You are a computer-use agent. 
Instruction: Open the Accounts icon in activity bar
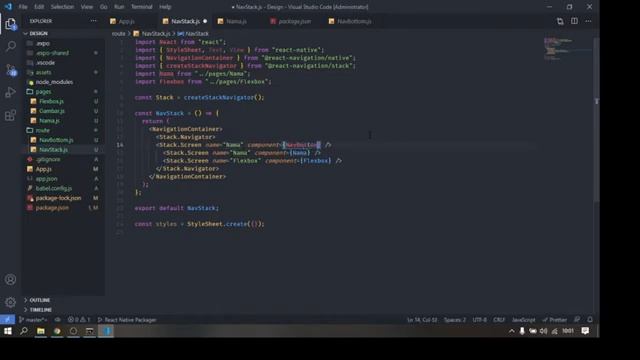pos(11,280)
